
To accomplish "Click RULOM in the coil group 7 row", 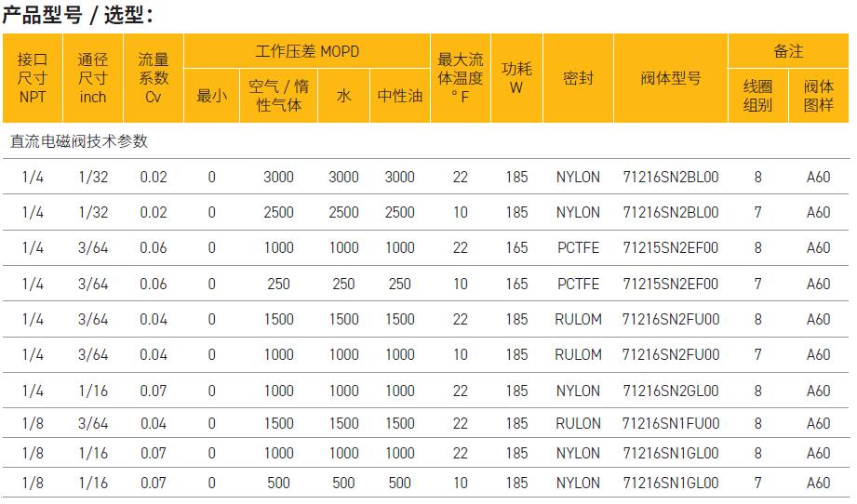I will click(578, 355).
